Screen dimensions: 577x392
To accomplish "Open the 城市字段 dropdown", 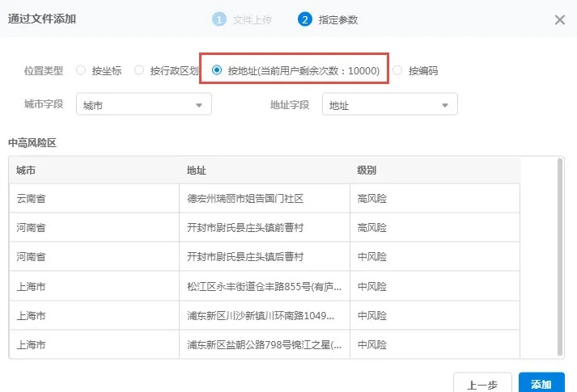I will tap(143, 105).
